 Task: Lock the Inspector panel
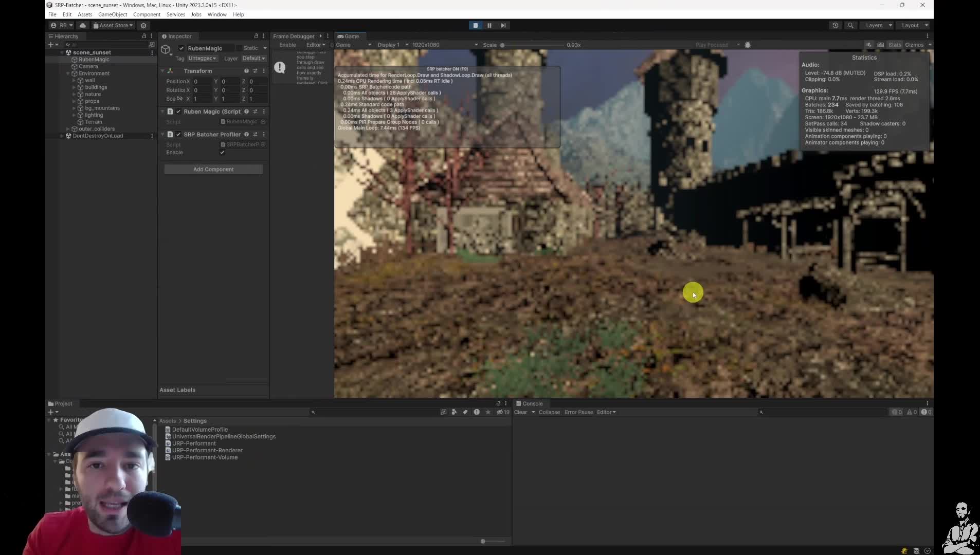[x=256, y=36]
